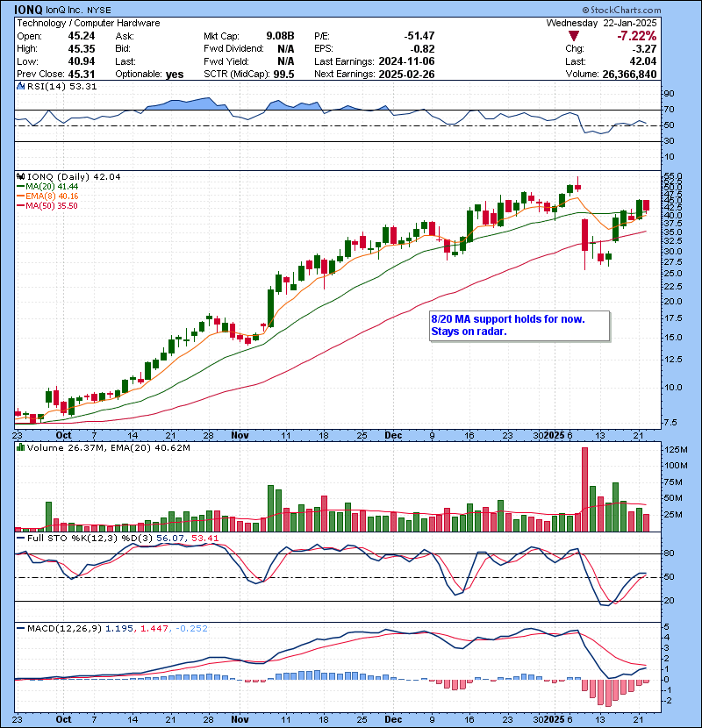
Task: Click the Next Earnings date 2025-02-26
Action: (406, 75)
